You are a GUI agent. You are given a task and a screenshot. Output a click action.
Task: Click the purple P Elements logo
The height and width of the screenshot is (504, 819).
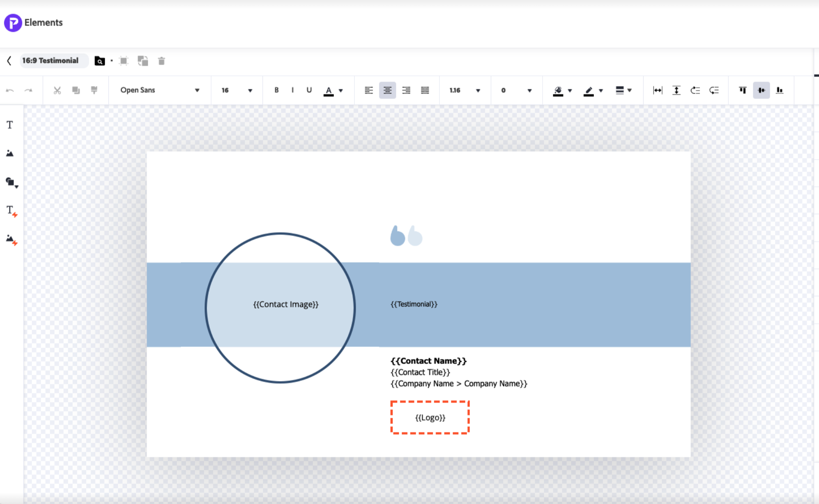click(13, 23)
